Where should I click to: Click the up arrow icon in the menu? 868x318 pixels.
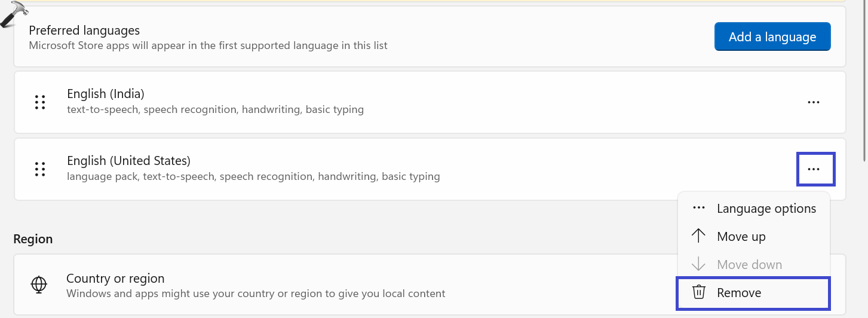[x=698, y=236]
